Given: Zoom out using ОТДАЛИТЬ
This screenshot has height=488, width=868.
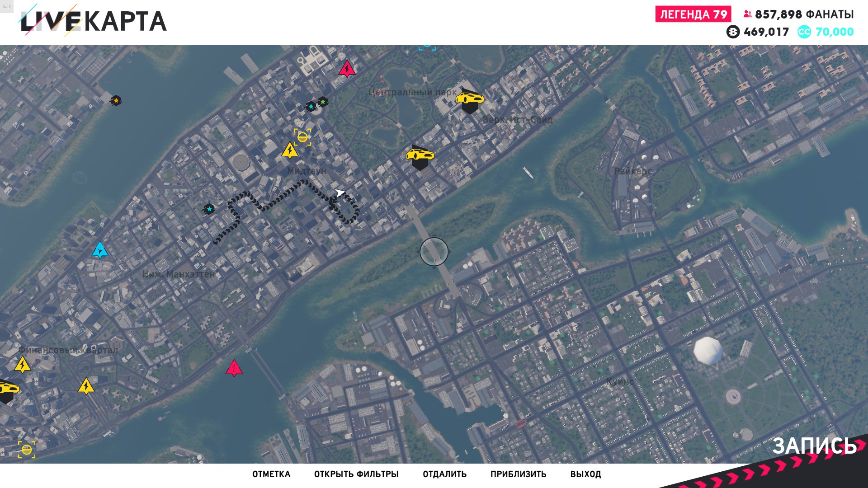Looking at the screenshot, I should tap(444, 474).
